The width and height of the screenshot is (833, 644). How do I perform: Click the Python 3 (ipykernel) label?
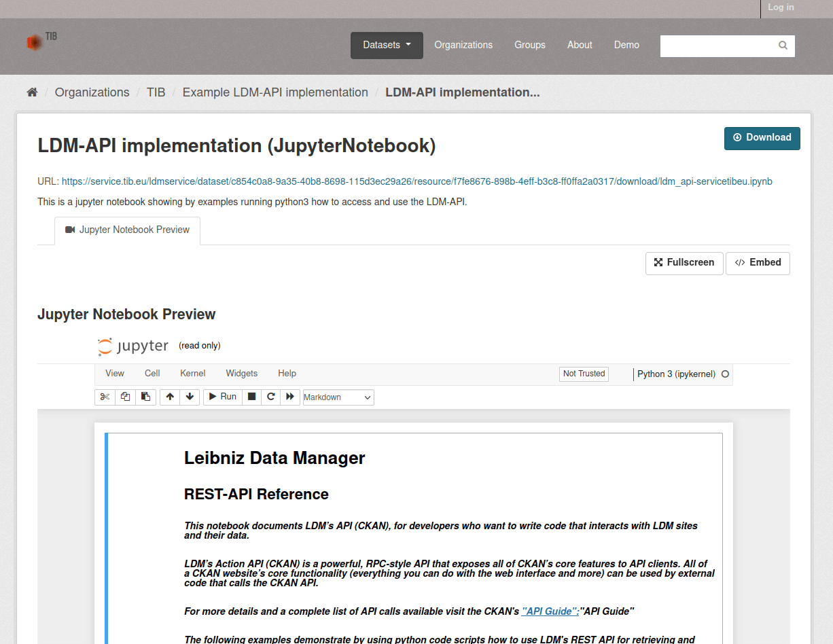click(676, 374)
